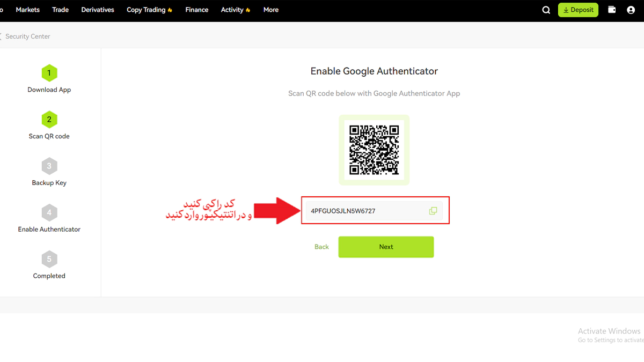Copy the authenticator key with copy icon
The image size is (644, 362).
[433, 211]
